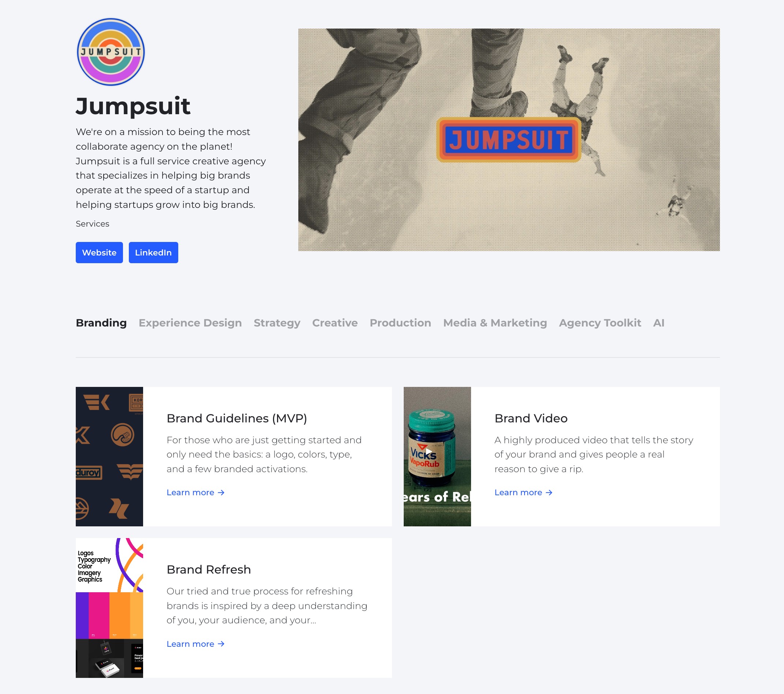
Task: Switch to the Experience Design tab
Action: point(190,322)
